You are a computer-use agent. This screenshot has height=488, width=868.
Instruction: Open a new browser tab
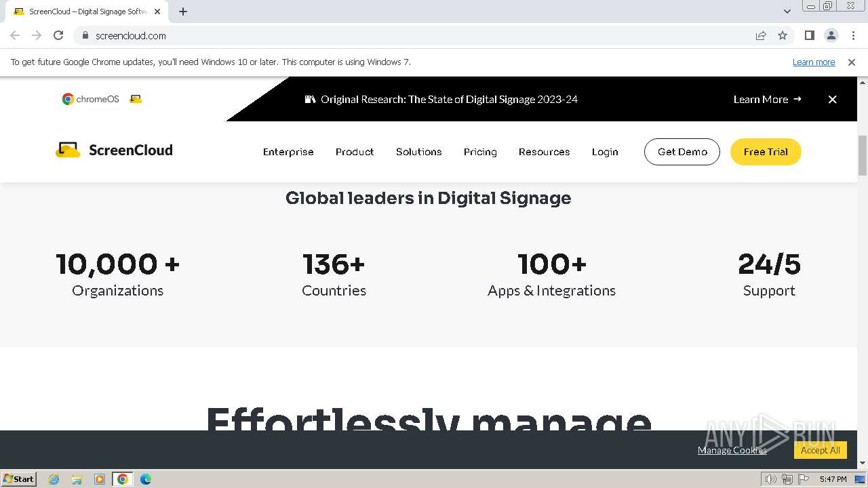(x=183, y=12)
